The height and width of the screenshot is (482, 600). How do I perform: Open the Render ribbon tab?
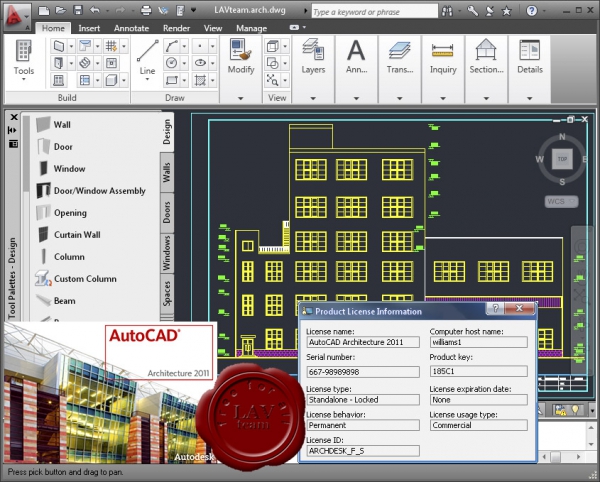click(176, 28)
